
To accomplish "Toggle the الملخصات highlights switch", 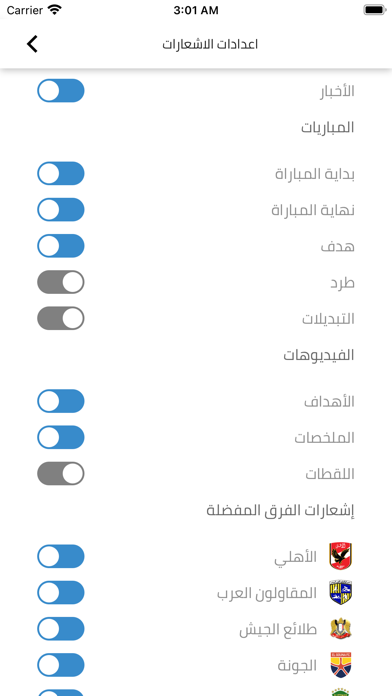I will coord(61,437).
